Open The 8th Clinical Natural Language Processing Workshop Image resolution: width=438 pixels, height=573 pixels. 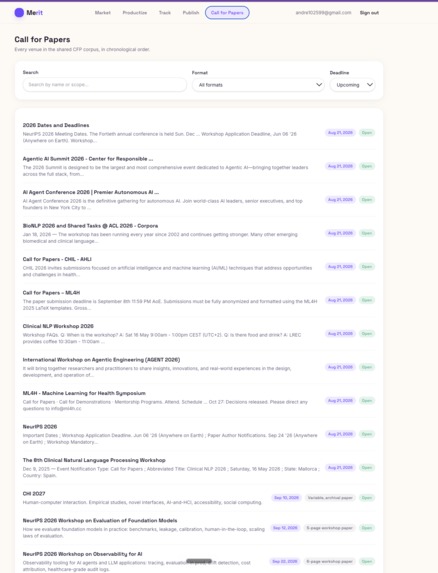pos(94,460)
